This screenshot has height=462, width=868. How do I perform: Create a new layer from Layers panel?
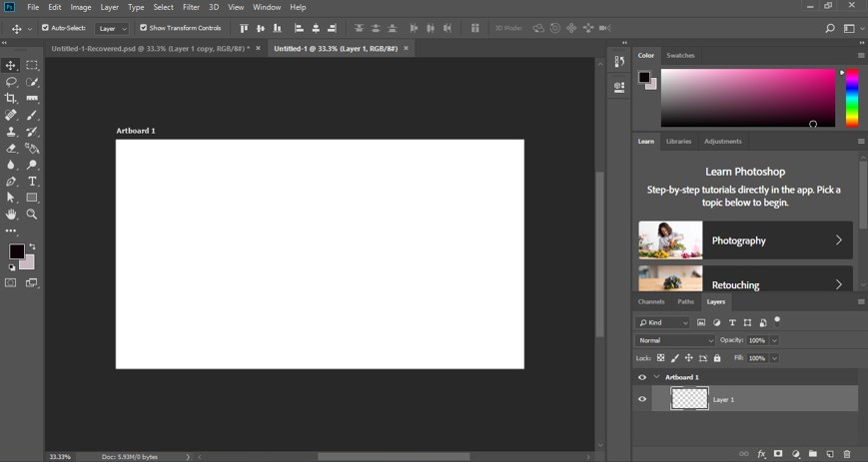(x=830, y=454)
